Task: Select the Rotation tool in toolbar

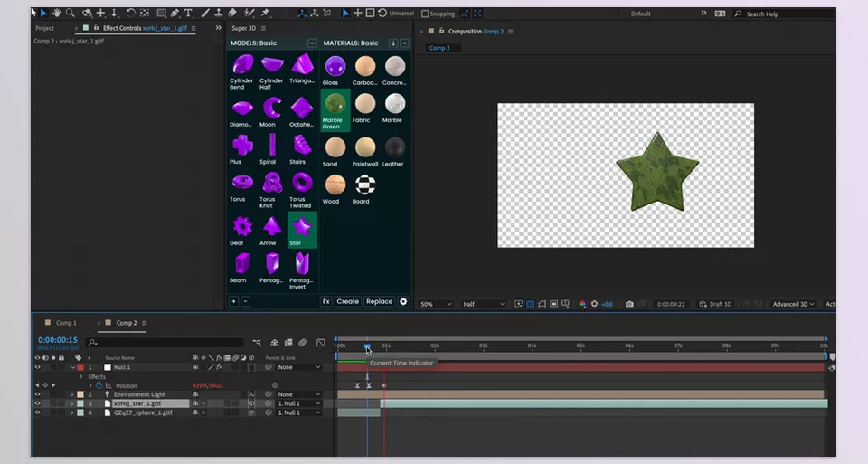Action: [130, 13]
